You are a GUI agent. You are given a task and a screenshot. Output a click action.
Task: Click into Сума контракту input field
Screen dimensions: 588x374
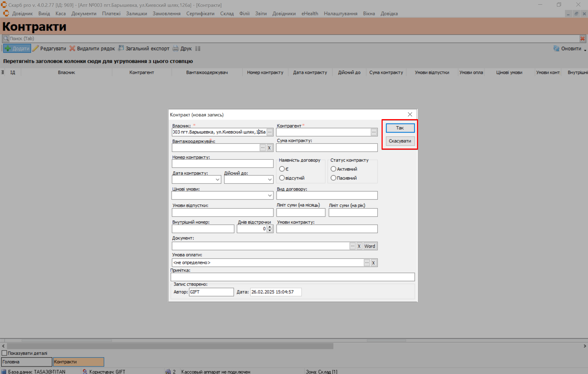[x=327, y=147]
